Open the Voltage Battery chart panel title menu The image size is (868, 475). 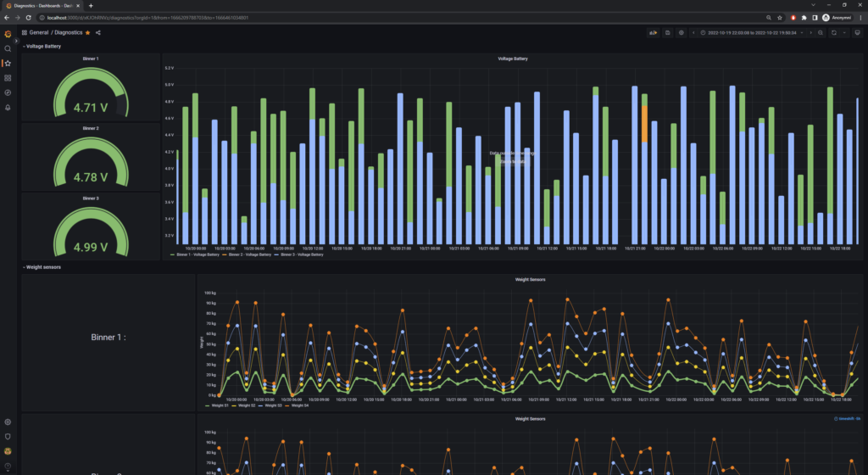[513, 59]
